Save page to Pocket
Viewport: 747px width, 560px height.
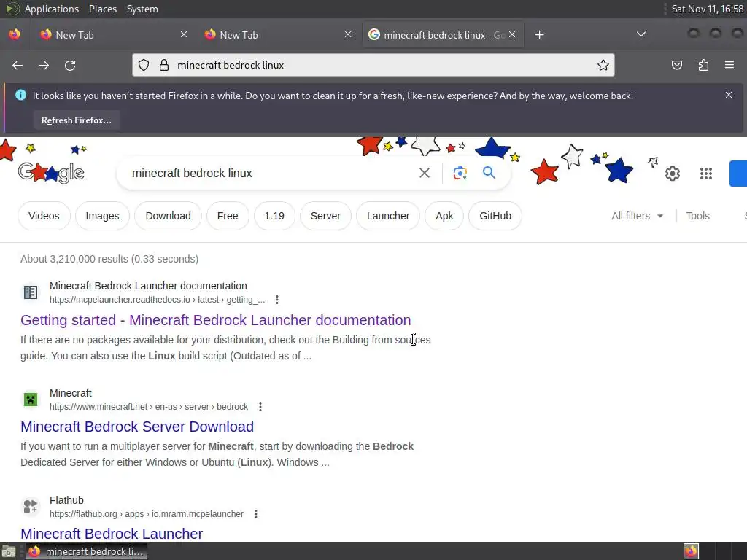tap(677, 65)
